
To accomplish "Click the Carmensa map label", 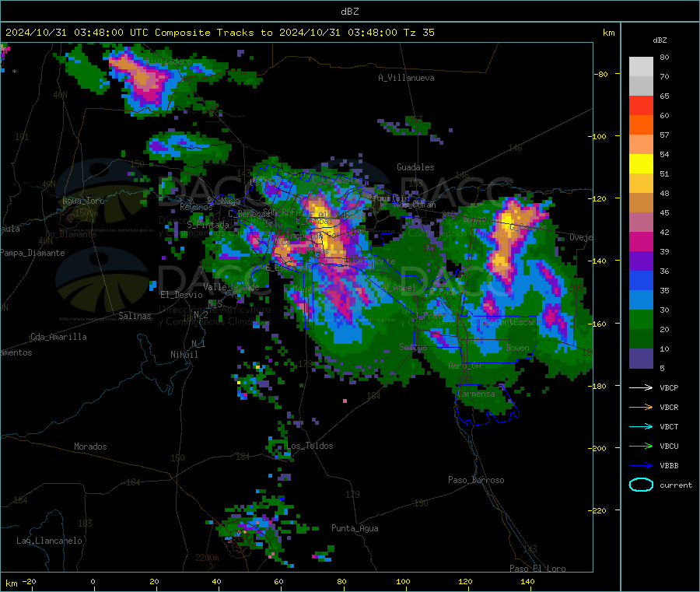I will pyautogui.click(x=476, y=394).
